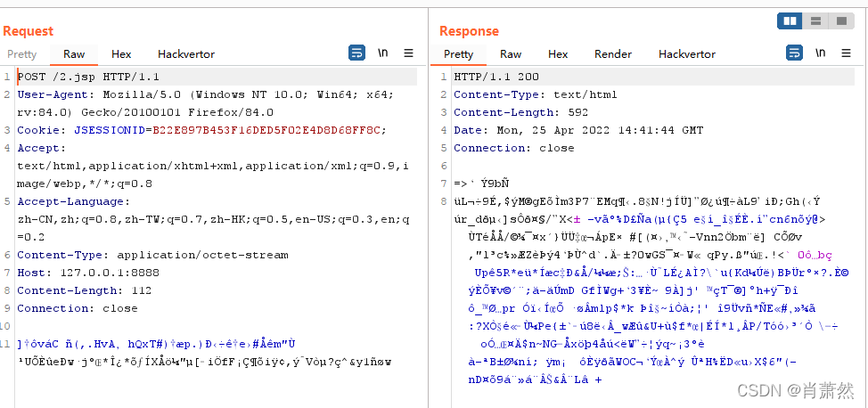Image resolution: width=868 pixels, height=408 pixels.
Task: Switch to top-bottom stacked layout view
Action: coord(815,20)
